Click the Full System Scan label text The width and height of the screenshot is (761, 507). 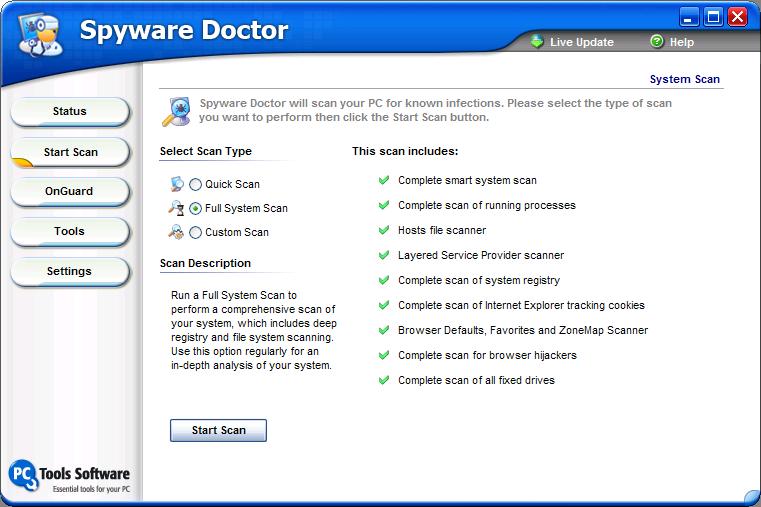[246, 208]
